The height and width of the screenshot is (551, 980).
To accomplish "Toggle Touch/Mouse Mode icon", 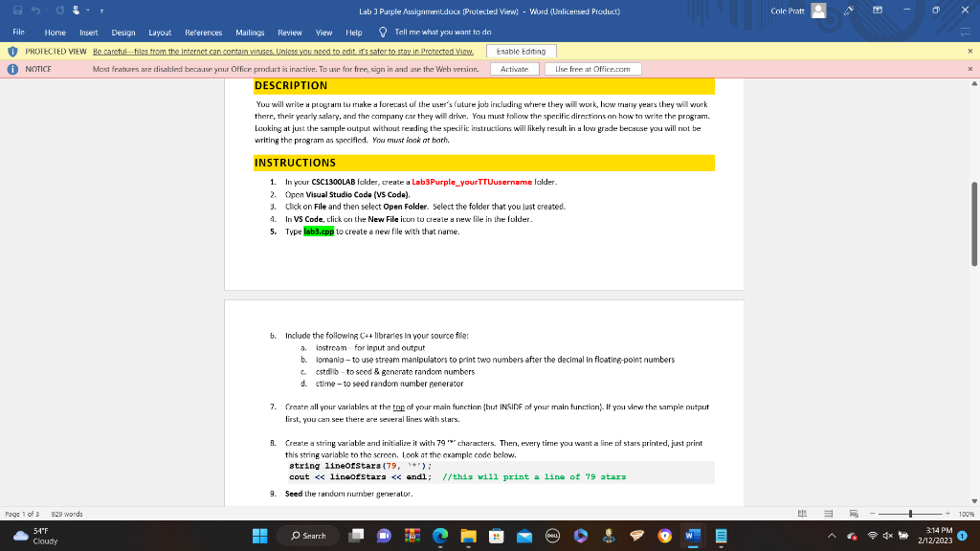I will [76, 11].
